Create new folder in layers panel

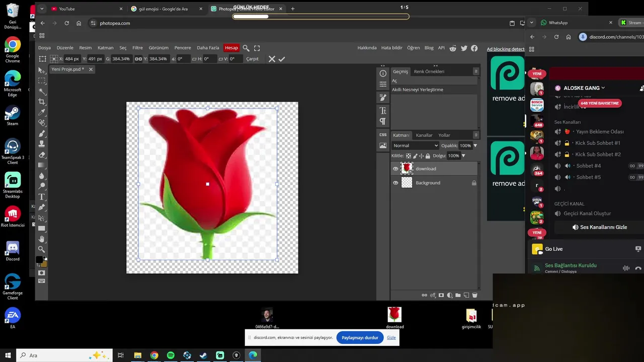tap(458, 295)
